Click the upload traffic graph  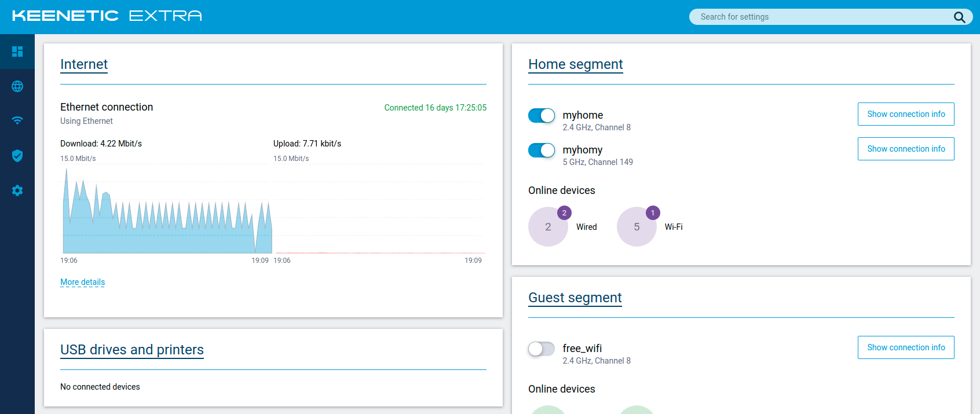tap(379, 210)
